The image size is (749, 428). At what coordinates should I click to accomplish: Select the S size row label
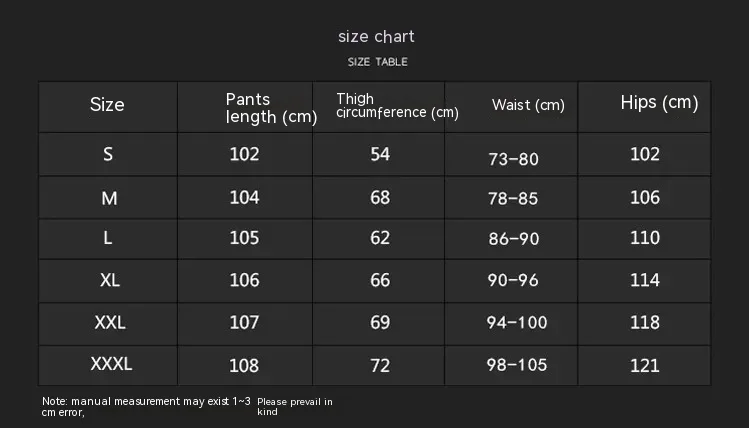tap(108, 154)
